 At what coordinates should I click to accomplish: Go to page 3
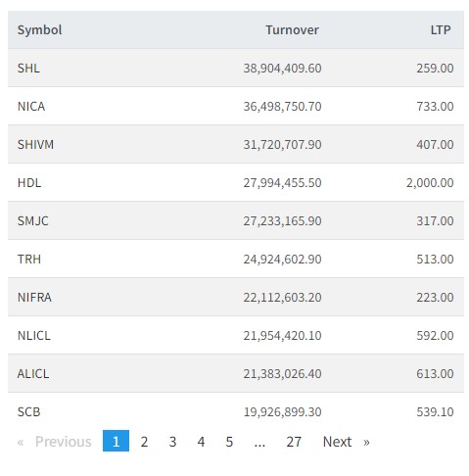[172, 442]
